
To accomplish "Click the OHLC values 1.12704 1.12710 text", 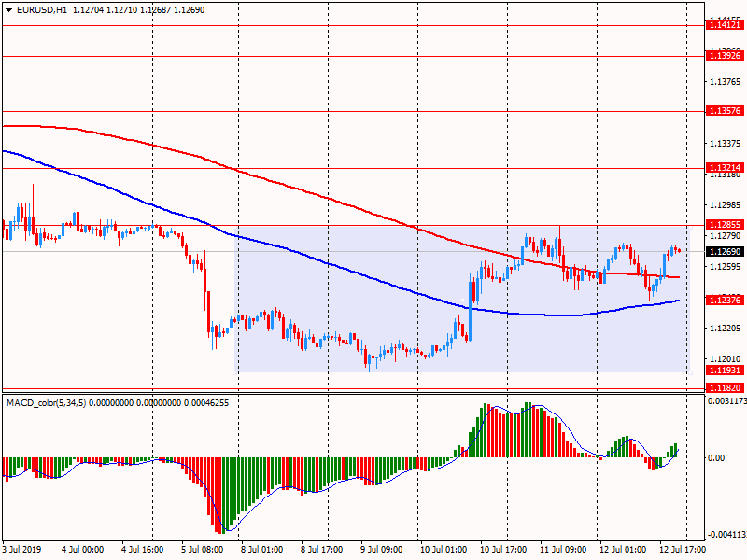I will 105,10.
